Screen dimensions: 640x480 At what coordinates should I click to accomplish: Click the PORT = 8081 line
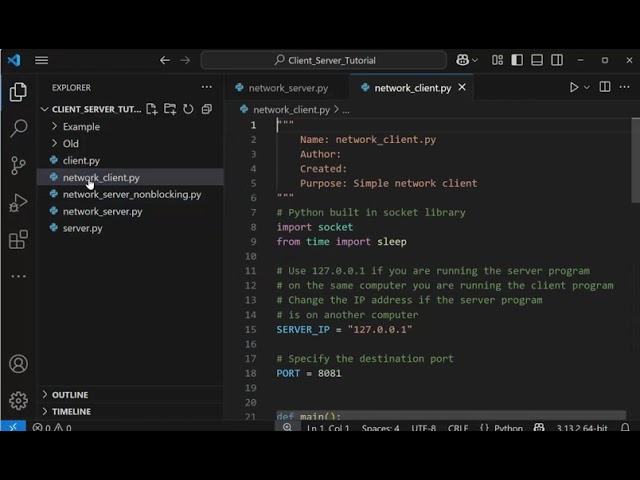point(309,373)
